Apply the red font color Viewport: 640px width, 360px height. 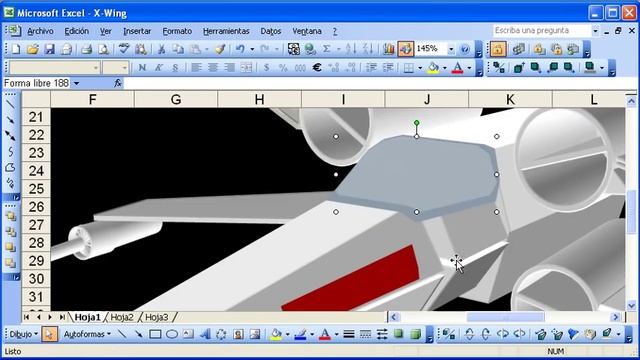pyautogui.click(x=458, y=67)
